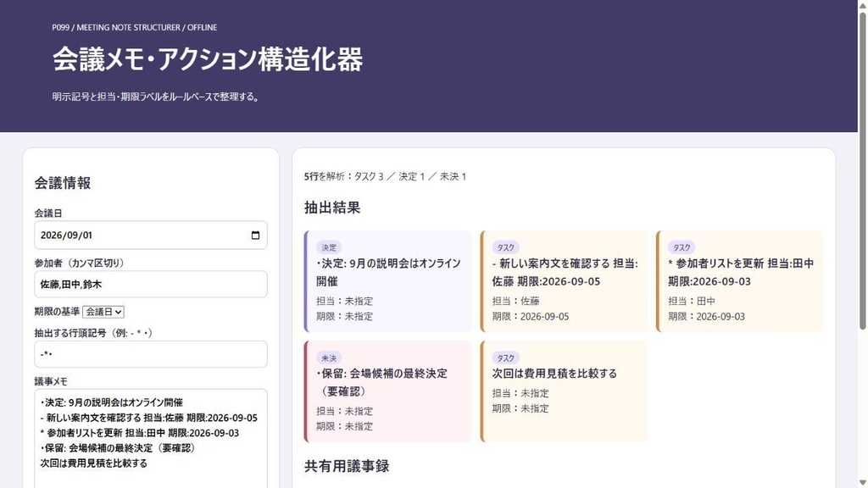This screenshot has width=868, height=488.
Task: Click the subtitle 明示記号と担当・期限ラベルを…整理する。
Action: [156, 97]
